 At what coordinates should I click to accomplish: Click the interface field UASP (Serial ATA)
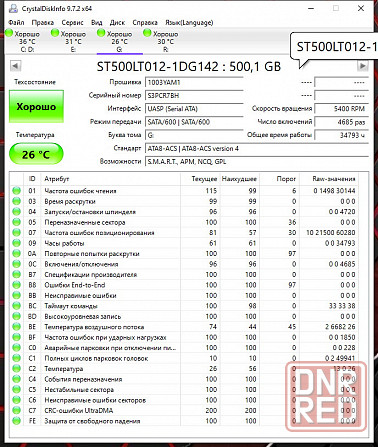click(194, 109)
